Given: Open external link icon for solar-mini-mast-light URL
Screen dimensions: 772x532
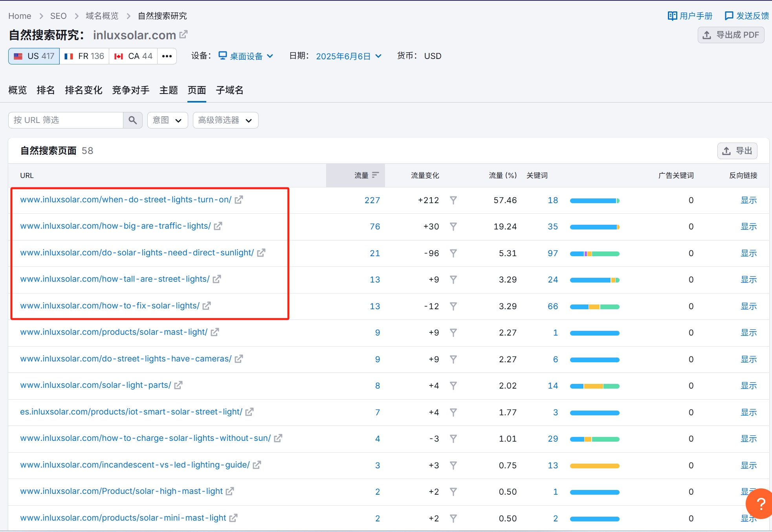Looking at the screenshot, I should [x=233, y=518].
